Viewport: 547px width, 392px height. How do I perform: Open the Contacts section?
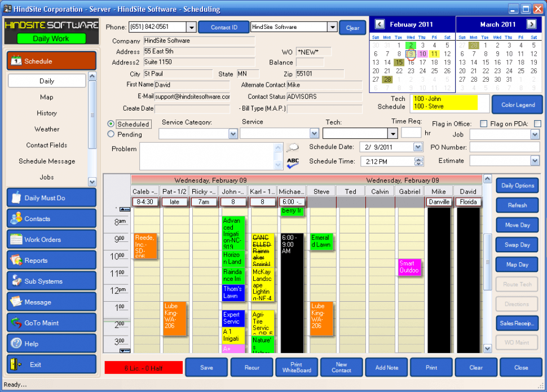click(51, 219)
